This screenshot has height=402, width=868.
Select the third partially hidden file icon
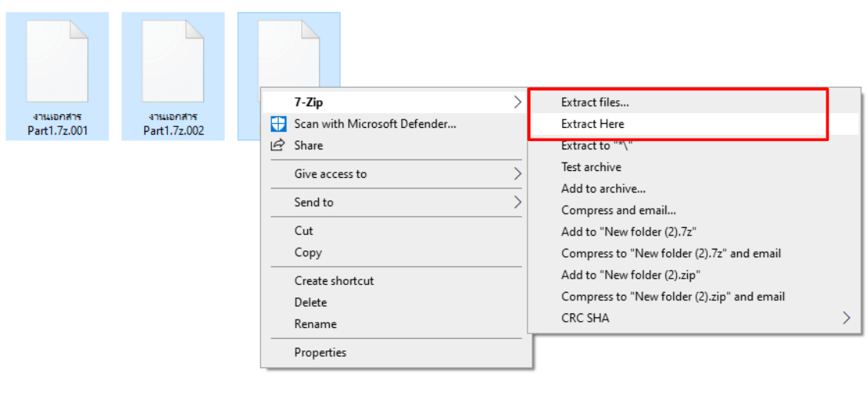(288, 54)
